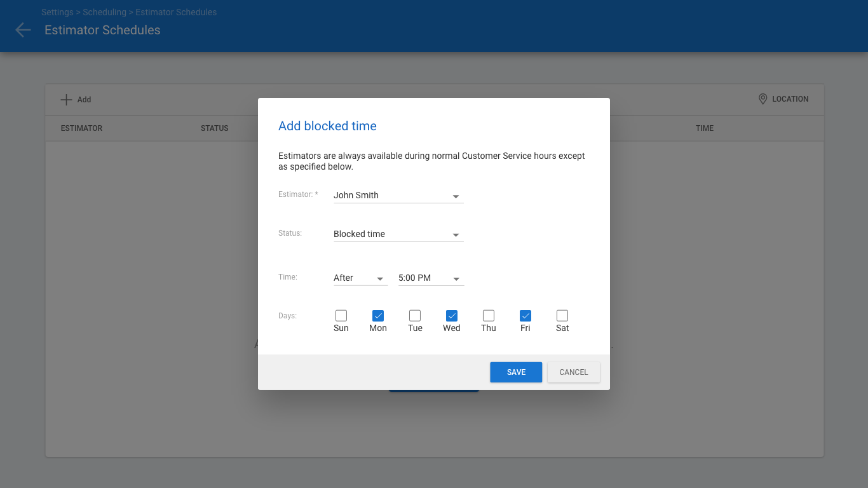
Task: Click the Location pin icon
Action: 763,99
